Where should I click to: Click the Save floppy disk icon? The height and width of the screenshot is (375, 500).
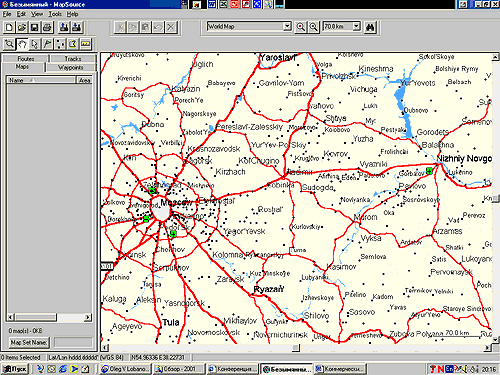pos(34,27)
